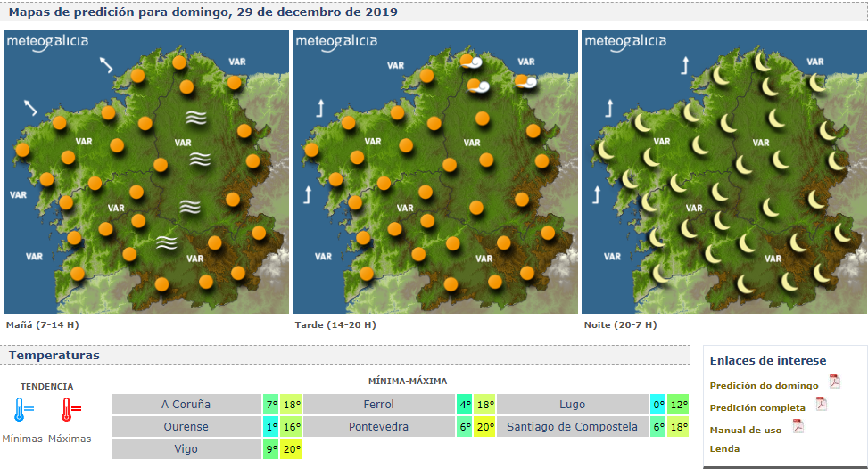This screenshot has height=476, width=868.
Task: Click the middle sun-and-cloud icon on Tarde map
Action: click(478, 86)
